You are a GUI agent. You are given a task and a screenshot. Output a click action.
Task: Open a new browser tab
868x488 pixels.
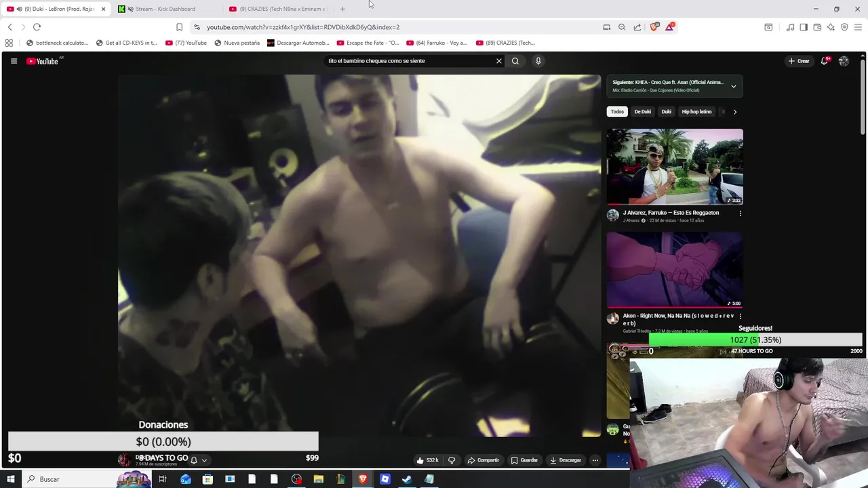[x=342, y=9]
